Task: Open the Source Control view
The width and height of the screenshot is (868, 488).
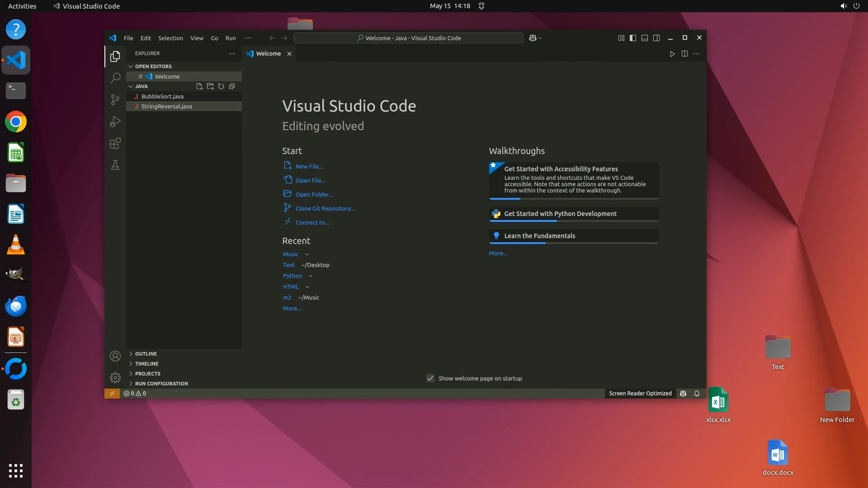Action: click(x=115, y=99)
